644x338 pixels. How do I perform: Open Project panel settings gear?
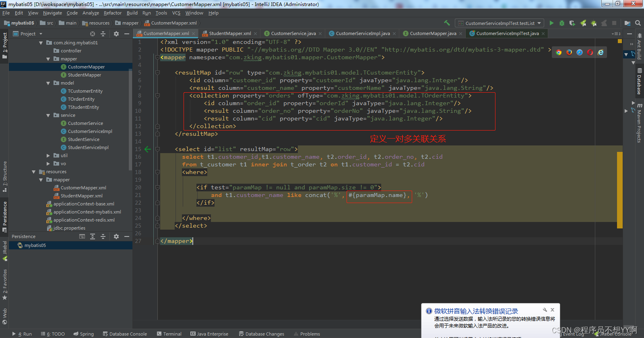pyautogui.click(x=116, y=34)
